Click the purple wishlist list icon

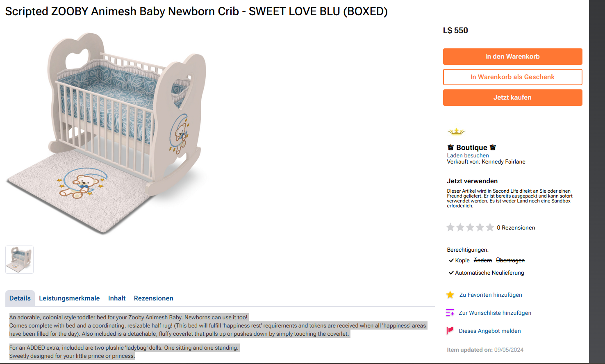point(450,313)
